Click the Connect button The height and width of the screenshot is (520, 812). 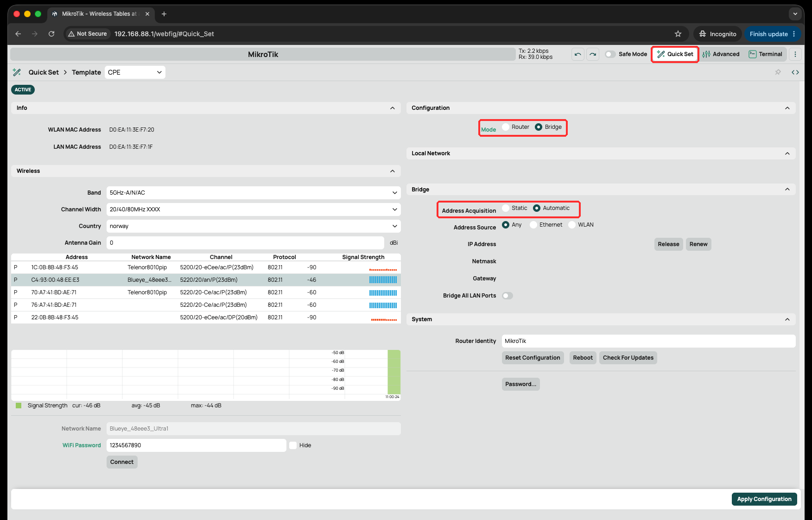pos(122,462)
